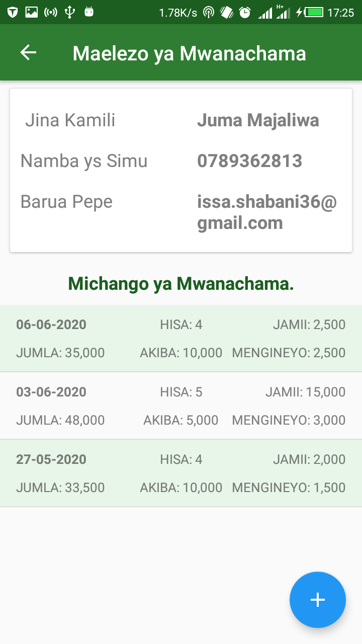362x644 pixels.
Task: Tap the Maelezo ya Mwanachama title
Action: click(x=189, y=53)
